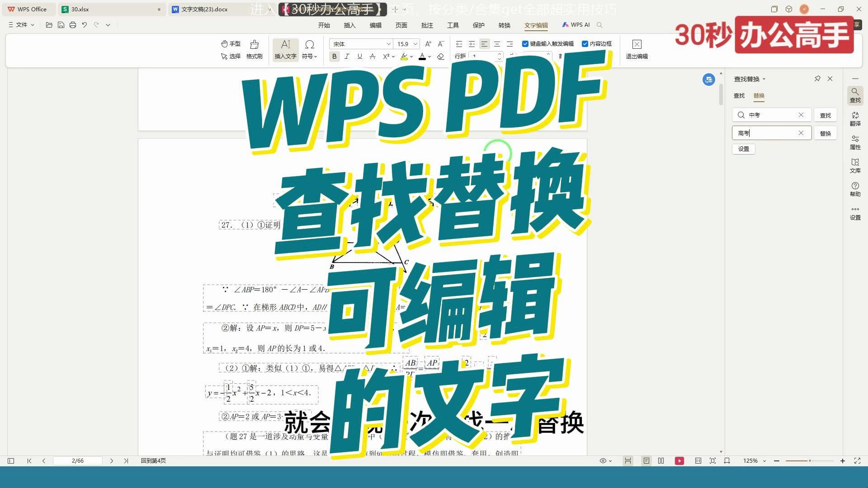Screen dimensions: 868x488
Task: Open the file (文件) menu dropdown
Action: (x=21, y=25)
